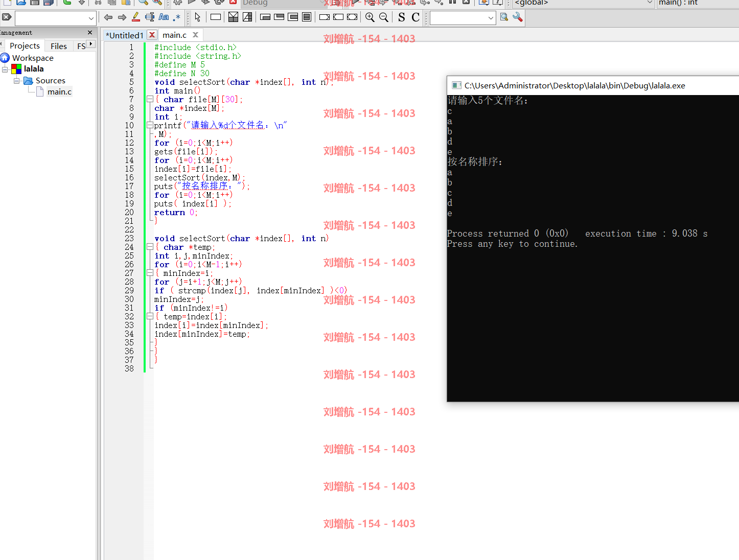
Task: Click the lalala.exe console title bar
Action: pos(593,85)
